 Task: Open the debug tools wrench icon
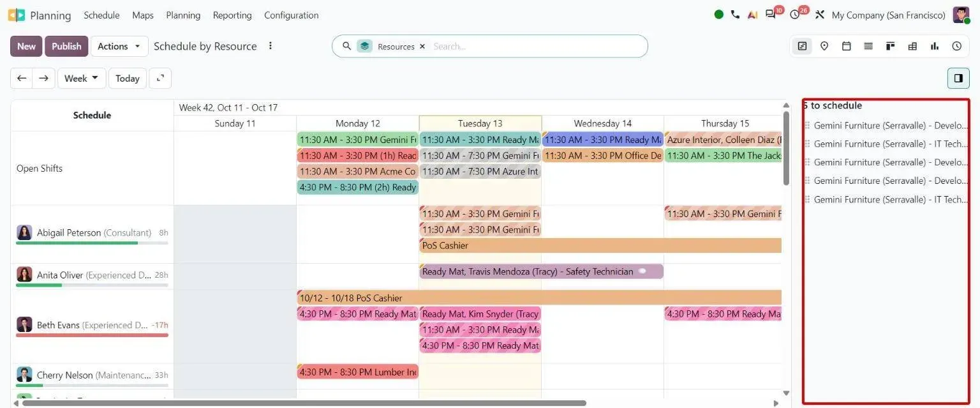[x=820, y=15]
